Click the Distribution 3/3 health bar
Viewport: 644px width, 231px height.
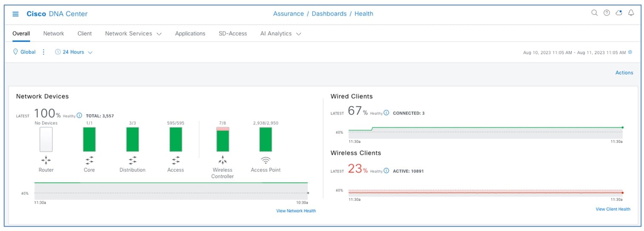(133, 139)
